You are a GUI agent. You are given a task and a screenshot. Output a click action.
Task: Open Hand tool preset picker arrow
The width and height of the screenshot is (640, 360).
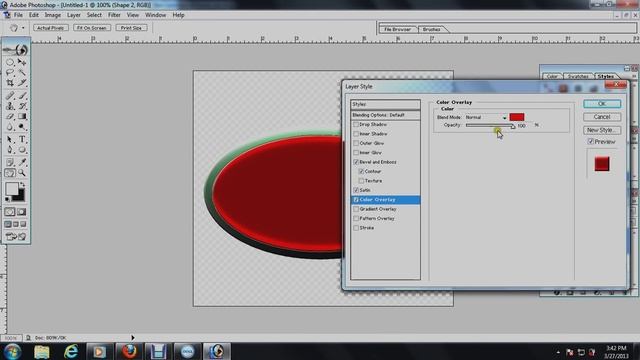[23, 28]
